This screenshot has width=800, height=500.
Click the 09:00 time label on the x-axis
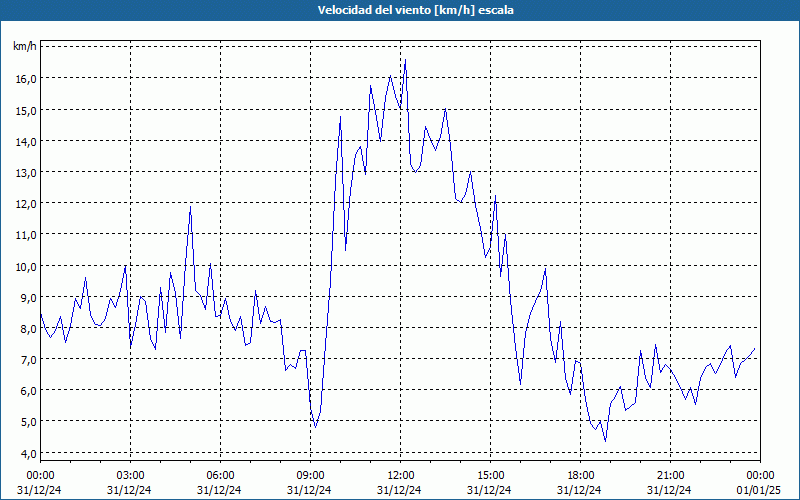(310, 476)
